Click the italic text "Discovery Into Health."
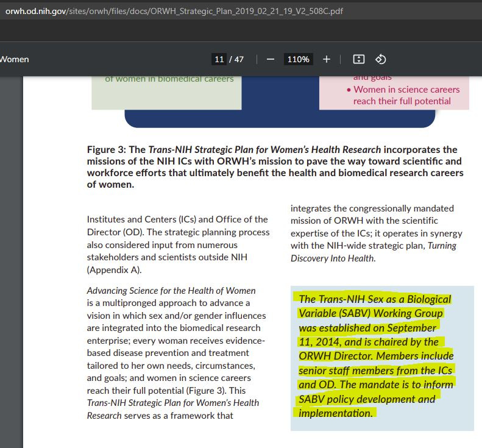The image size is (482, 448). [x=333, y=258]
